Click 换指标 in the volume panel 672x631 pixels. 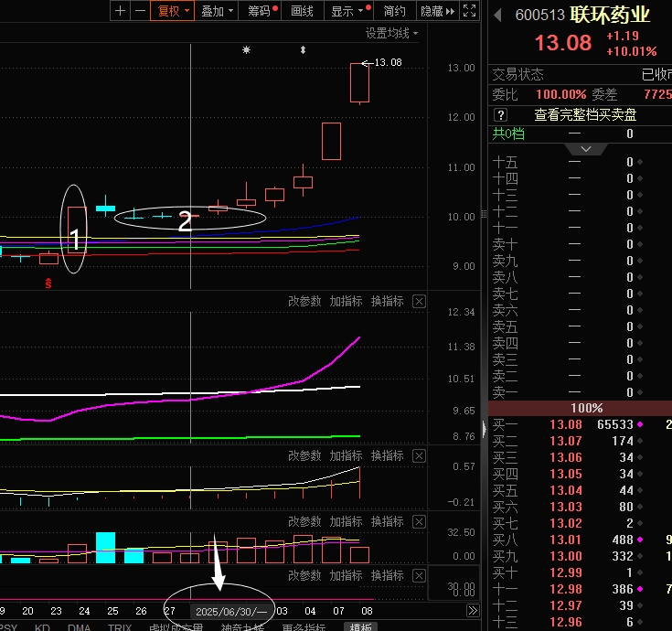coord(387,521)
